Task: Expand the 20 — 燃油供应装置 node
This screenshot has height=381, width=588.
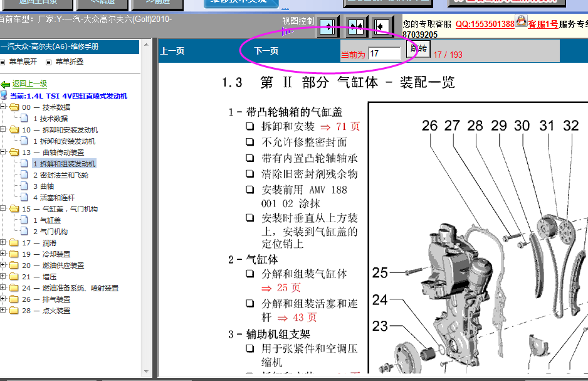Action: tap(3, 265)
